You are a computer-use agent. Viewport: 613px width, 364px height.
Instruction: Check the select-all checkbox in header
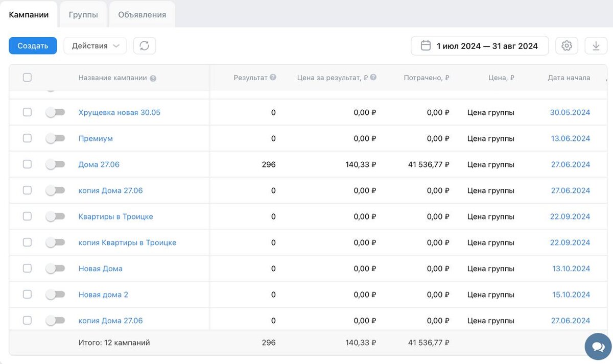pyautogui.click(x=27, y=78)
